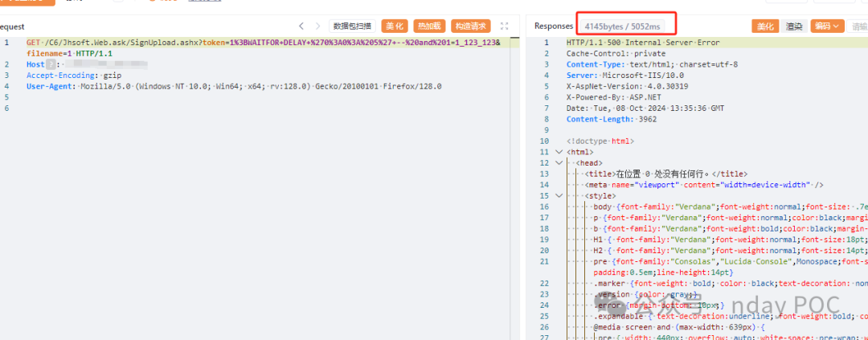
Task: Click the <title> 在位置 0 处没有任何行 line
Action: 666,174
